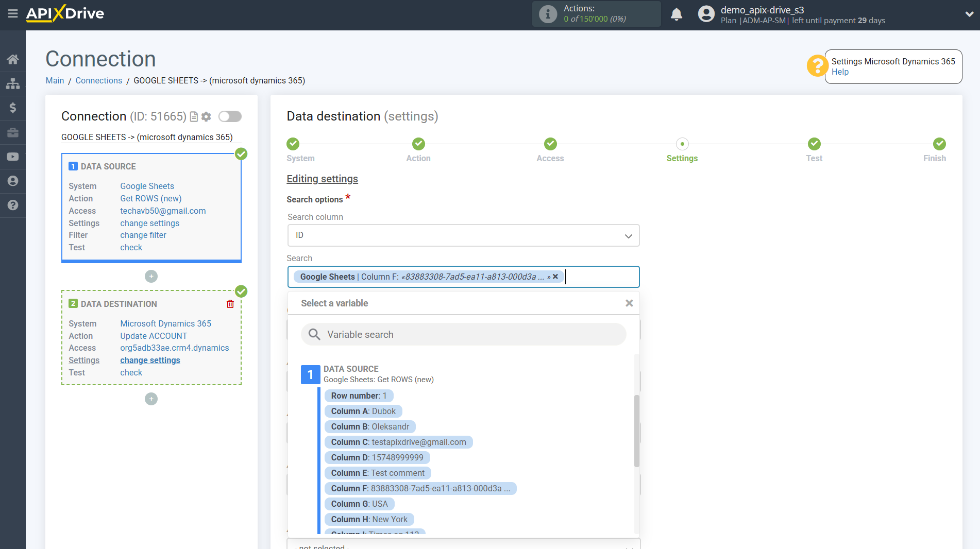Go to the Finish step
This screenshot has width=980, height=549.
[x=939, y=144]
